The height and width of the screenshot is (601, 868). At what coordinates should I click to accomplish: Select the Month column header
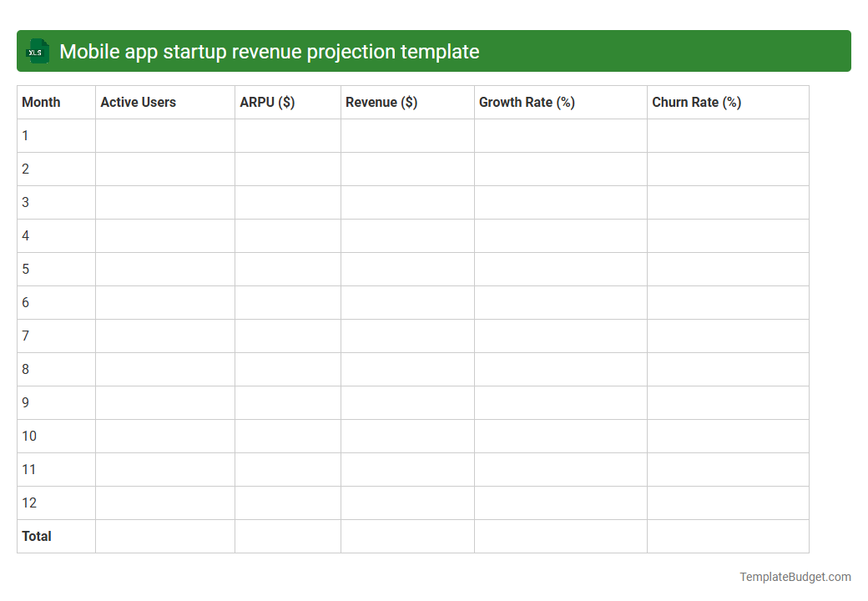click(x=40, y=102)
